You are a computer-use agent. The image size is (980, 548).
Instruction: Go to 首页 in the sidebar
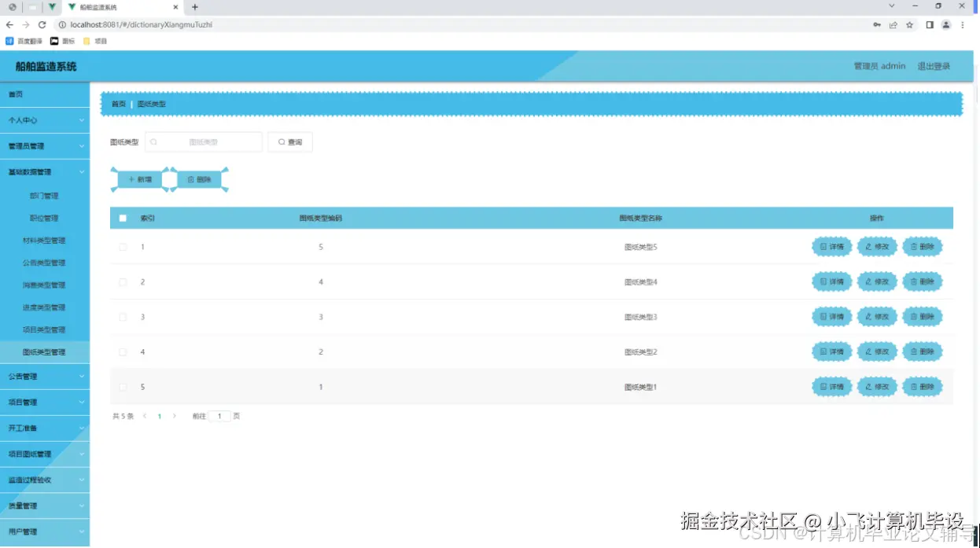45,94
